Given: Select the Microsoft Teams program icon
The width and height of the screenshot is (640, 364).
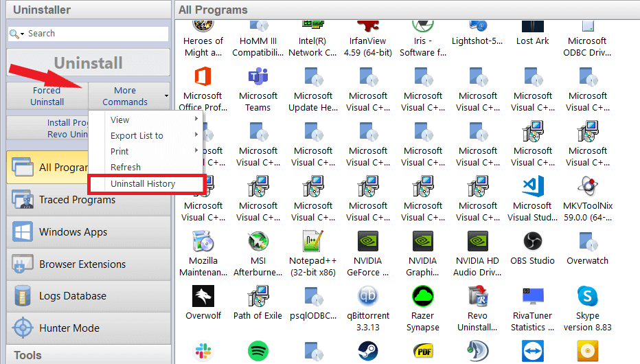Looking at the screenshot, I should coord(258,77).
